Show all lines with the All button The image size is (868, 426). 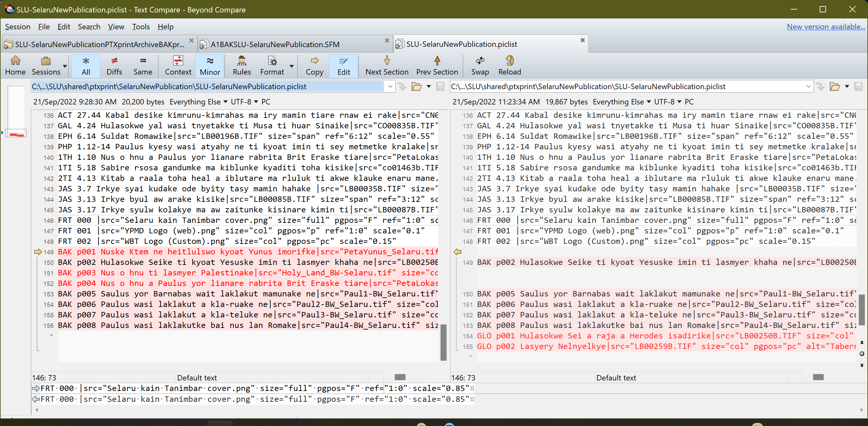tap(86, 66)
